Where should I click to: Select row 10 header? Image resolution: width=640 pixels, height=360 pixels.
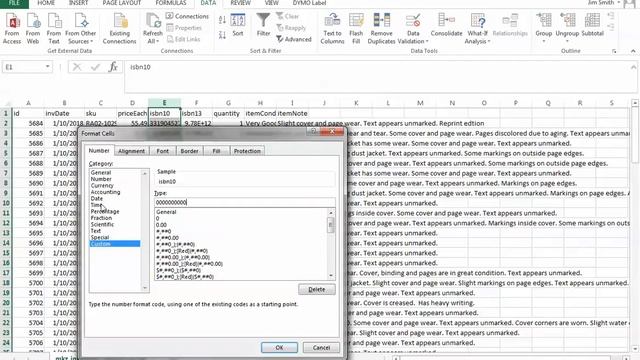[x=6, y=203]
